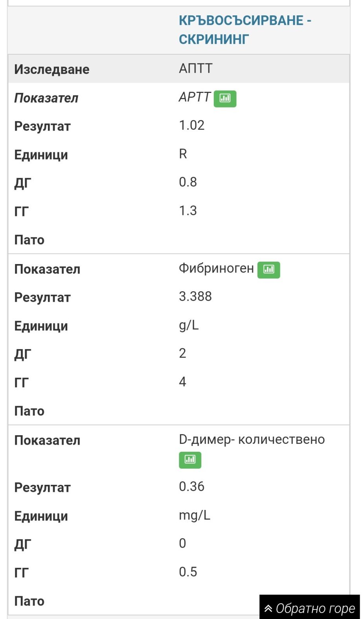Select the mg/L unit value
Screen dimensions: 364x619
tap(195, 515)
